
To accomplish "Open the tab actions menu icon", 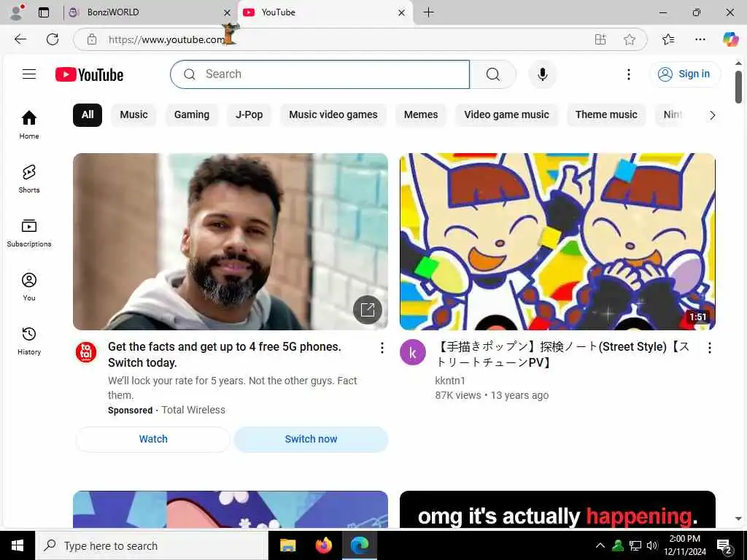I will click(44, 12).
